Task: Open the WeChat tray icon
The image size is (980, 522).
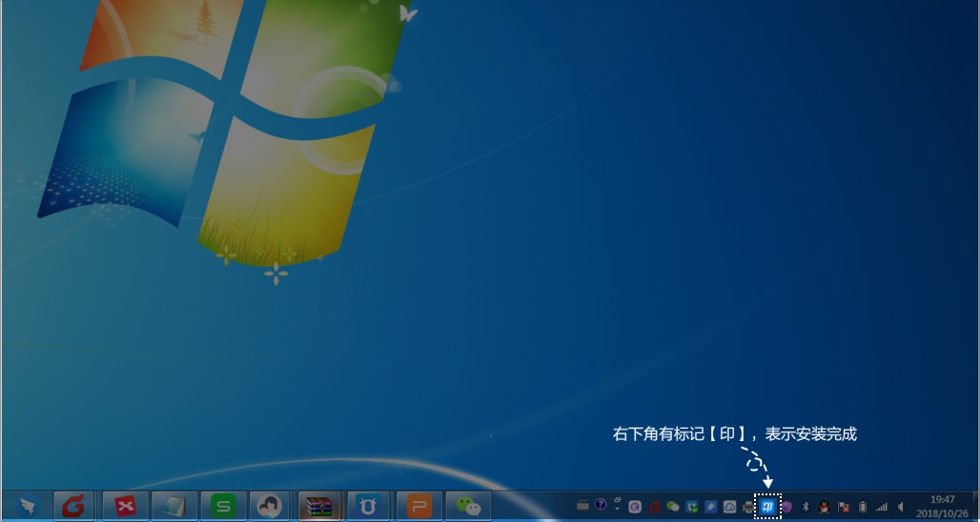Action: tap(672, 507)
